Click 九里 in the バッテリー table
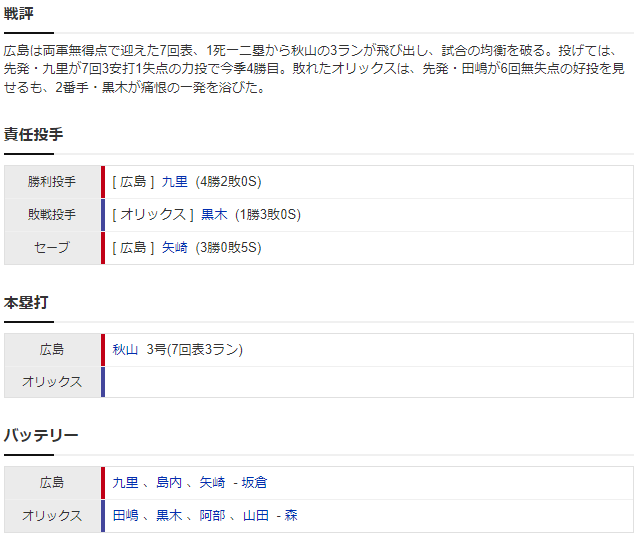 [125, 483]
